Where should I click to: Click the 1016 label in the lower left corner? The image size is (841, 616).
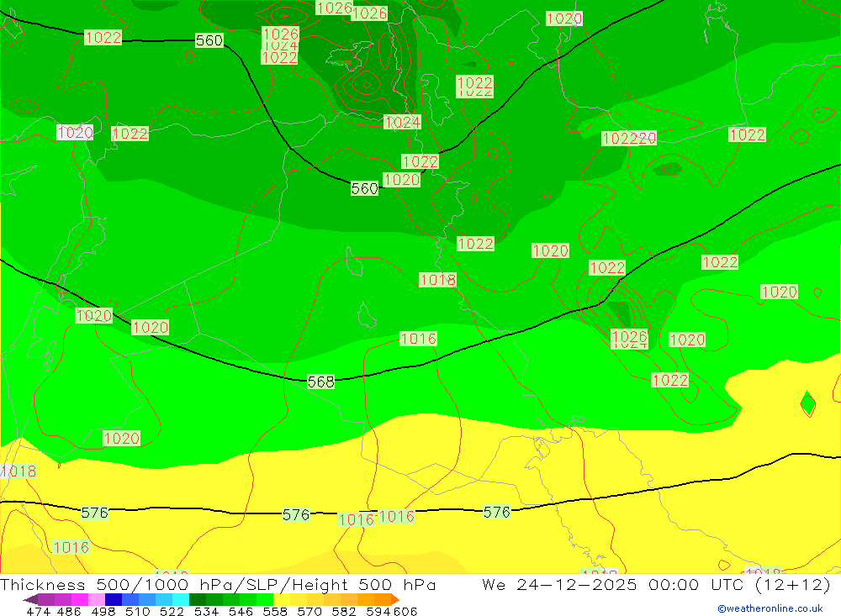pyautogui.click(x=71, y=547)
